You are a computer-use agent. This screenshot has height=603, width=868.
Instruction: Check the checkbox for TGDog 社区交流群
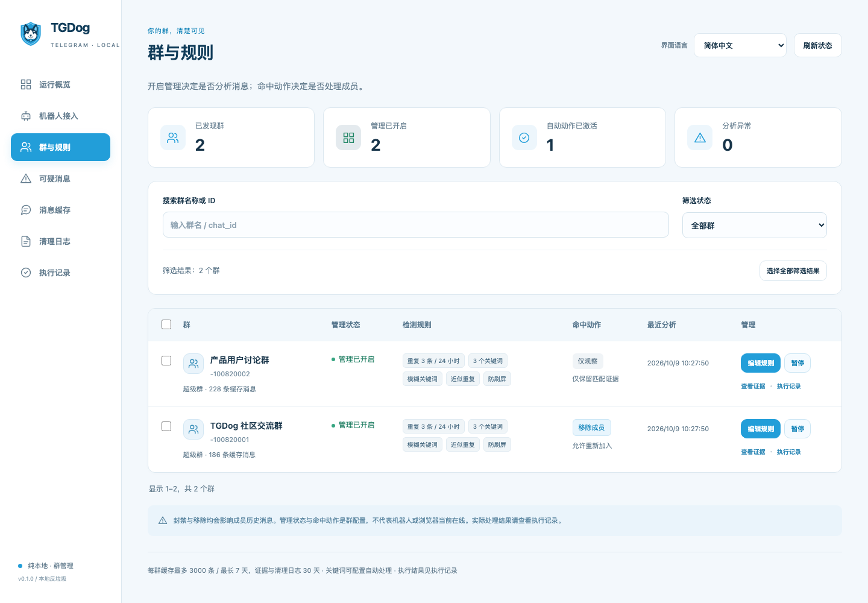click(x=166, y=426)
